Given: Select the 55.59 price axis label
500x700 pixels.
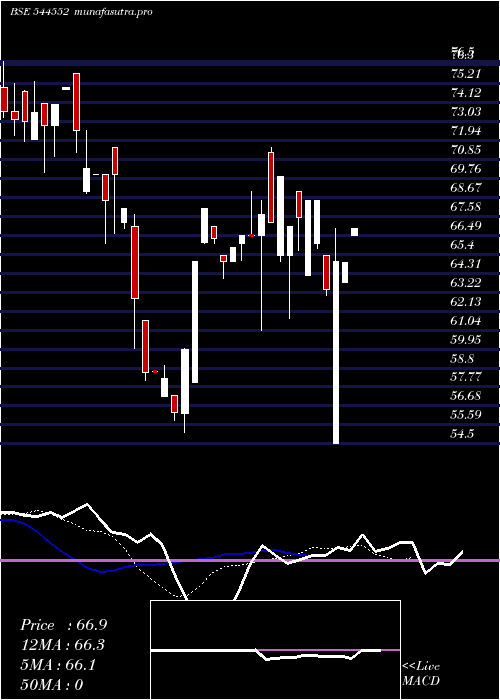Looking at the screenshot, I should click(x=467, y=415).
